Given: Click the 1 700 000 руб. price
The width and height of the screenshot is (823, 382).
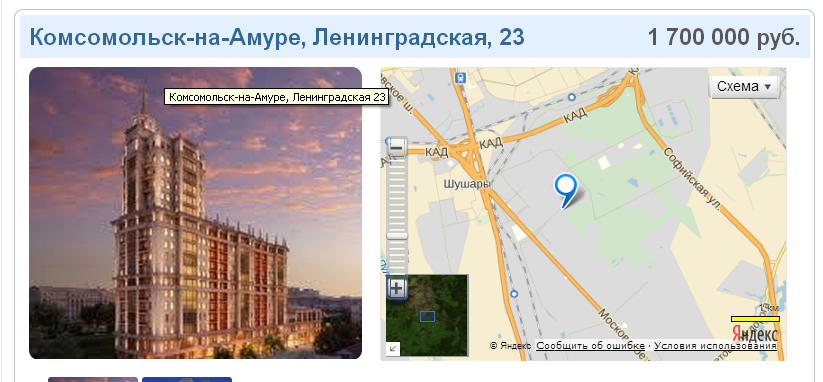Looking at the screenshot, I should (724, 37).
